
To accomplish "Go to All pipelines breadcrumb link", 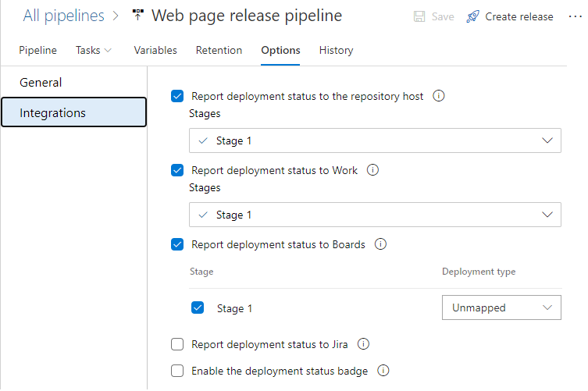I will click(x=64, y=16).
